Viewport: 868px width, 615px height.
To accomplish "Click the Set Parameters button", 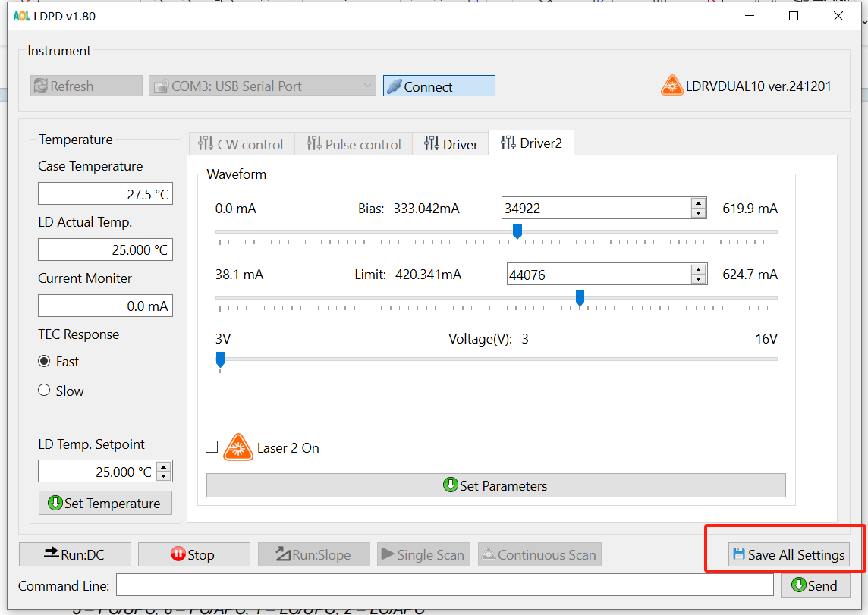I will (495, 485).
